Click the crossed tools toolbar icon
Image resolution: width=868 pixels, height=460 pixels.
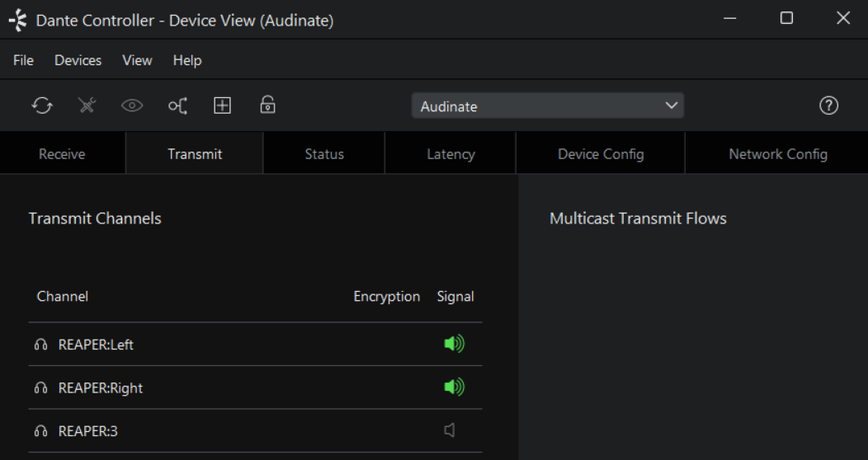[x=87, y=105]
